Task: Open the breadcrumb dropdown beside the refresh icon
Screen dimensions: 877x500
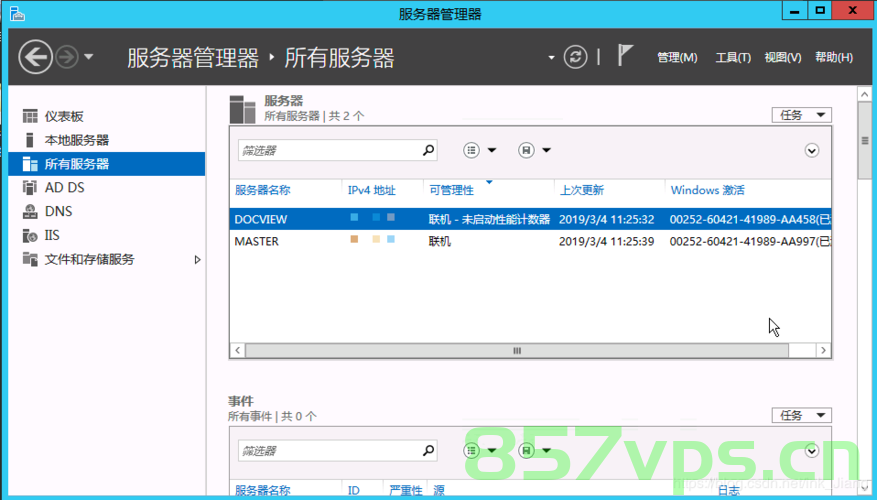Action: pos(551,57)
